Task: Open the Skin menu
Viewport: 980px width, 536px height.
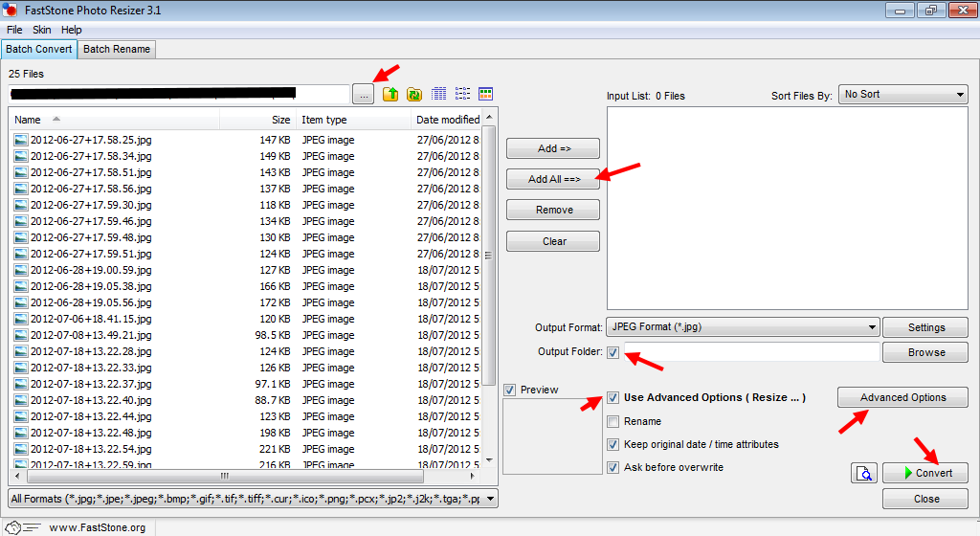Action: tap(42, 30)
